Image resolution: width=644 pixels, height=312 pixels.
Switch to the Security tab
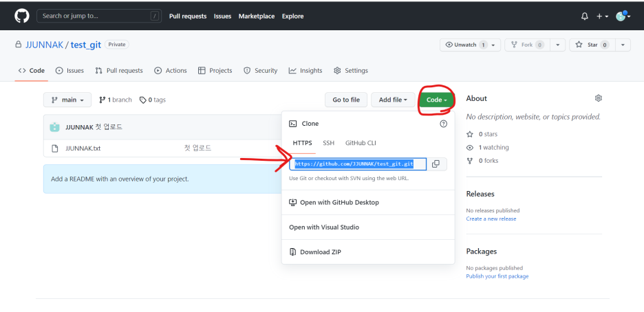[x=260, y=71]
